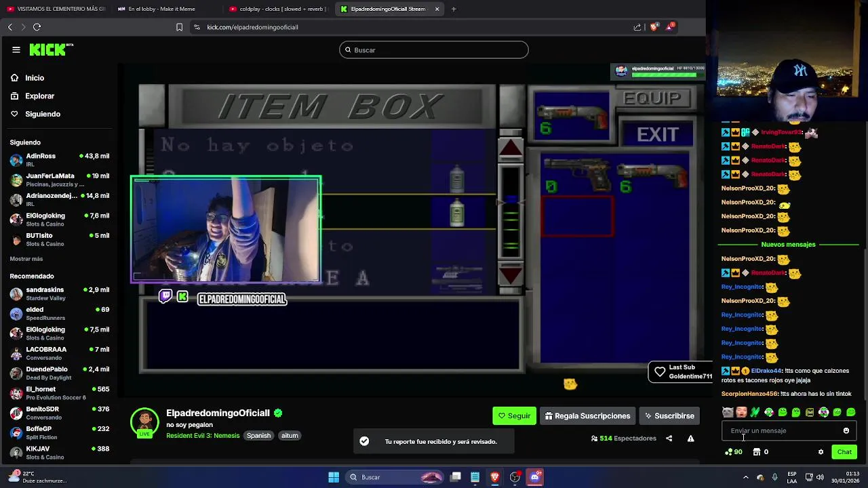Insert the gray cat emote

click(728, 412)
